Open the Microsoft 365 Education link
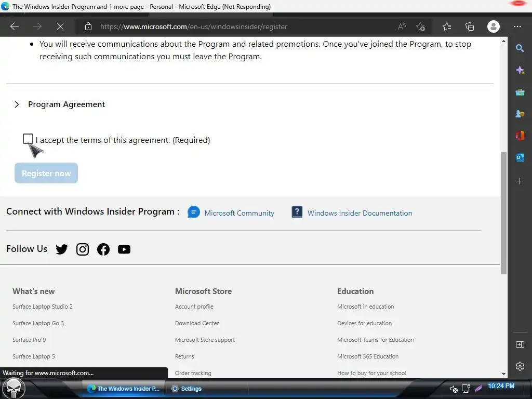Image resolution: width=532 pixels, height=399 pixels. (x=368, y=356)
